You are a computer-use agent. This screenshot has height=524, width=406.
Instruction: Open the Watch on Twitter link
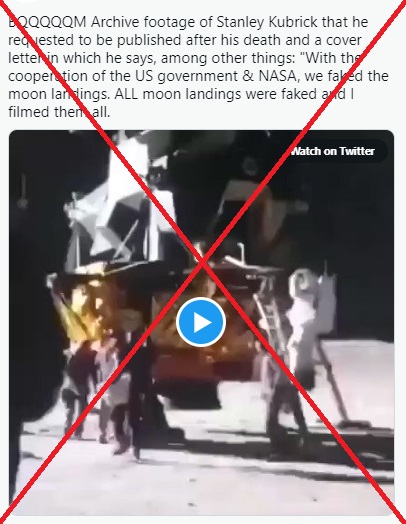332,151
